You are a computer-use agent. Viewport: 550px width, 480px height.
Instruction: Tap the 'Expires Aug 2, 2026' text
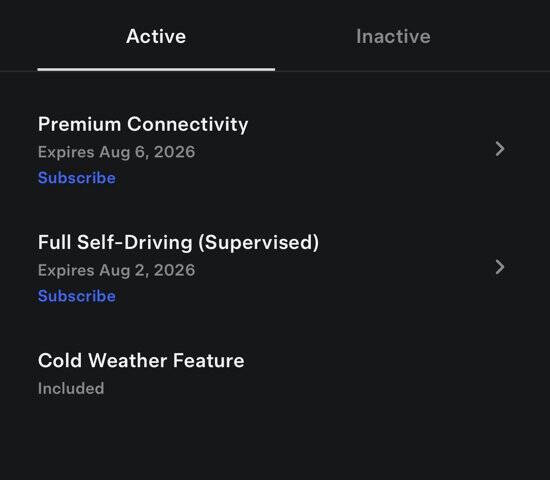coord(116,270)
